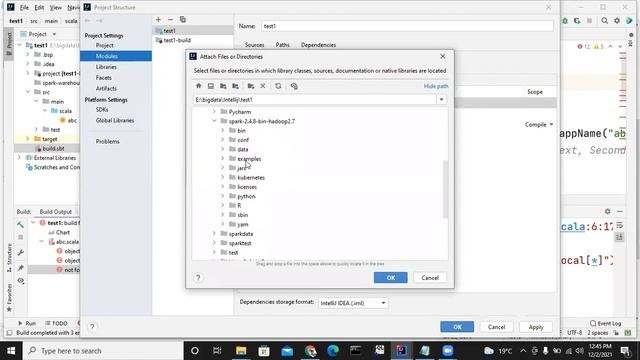Click Apply in Project Structure window
This screenshot has height=360, width=640.
[536, 327]
